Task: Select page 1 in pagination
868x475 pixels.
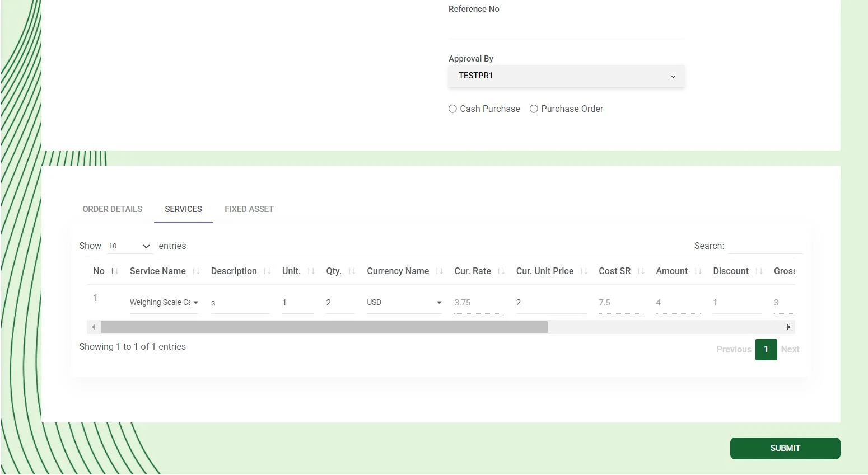Action: [x=766, y=350]
